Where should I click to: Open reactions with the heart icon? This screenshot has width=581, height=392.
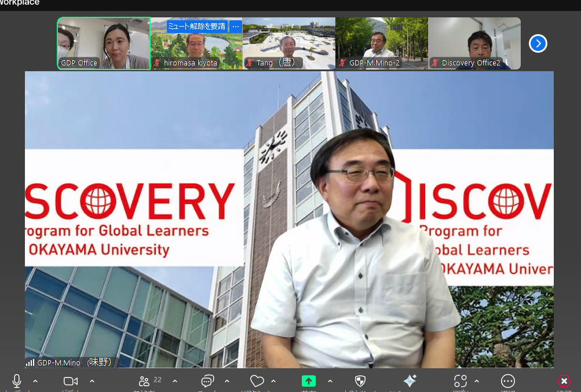pos(257,381)
